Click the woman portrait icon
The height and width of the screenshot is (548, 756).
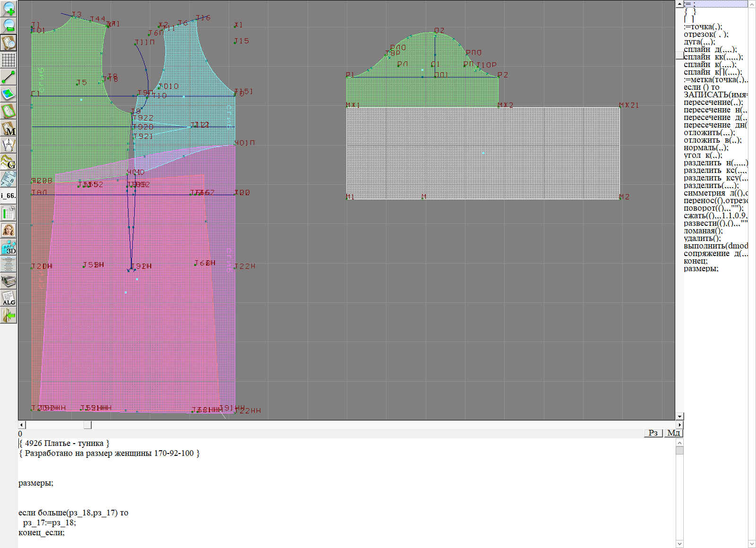coord(9,230)
